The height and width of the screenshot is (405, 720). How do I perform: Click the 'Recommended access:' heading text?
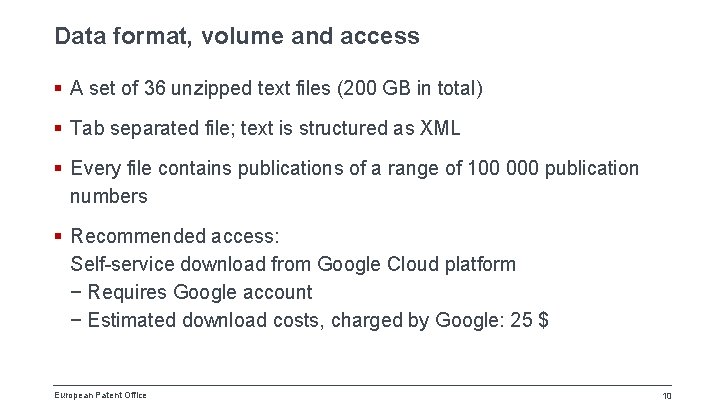click(x=175, y=236)
